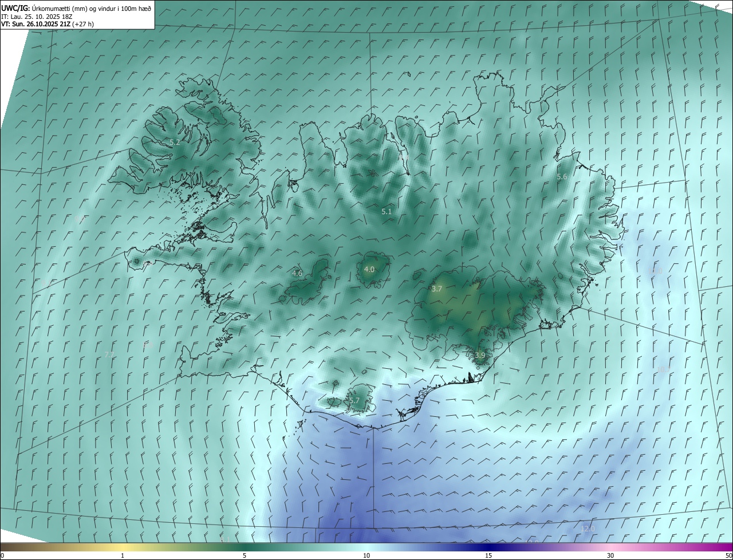Screen dimensions: 733x560
Task: Click the 3.9 value label near the southeast coast
Action: click(480, 356)
